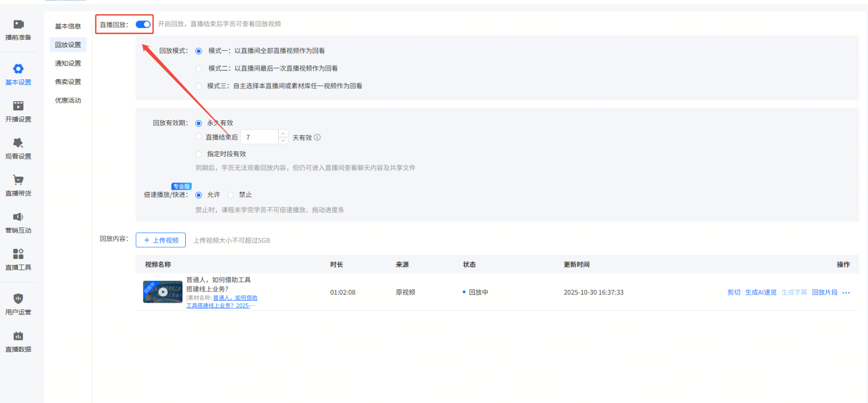Switch to 回放设置 tab

click(68, 45)
